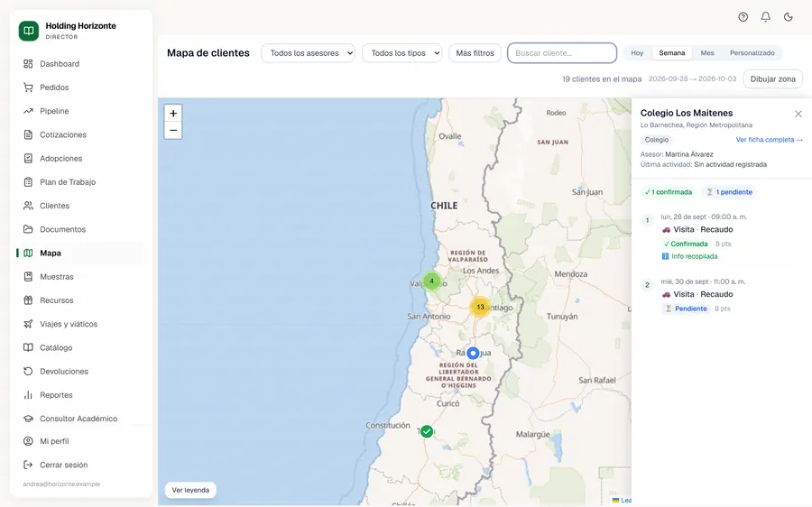
Task: Click the Viajes y viáticos plane icon
Action: [x=28, y=324]
